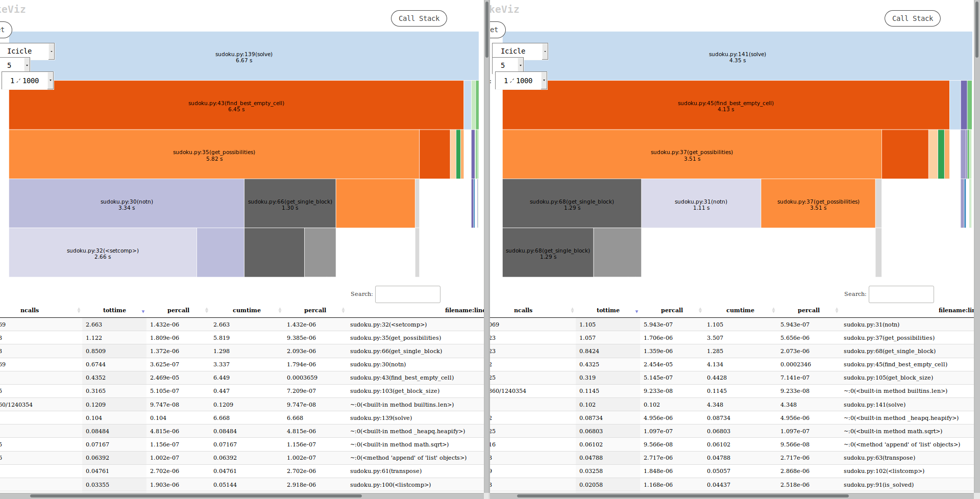Click tottime sort arrow in left table
Viewport: 980px width, 499px height.
pyautogui.click(x=143, y=311)
